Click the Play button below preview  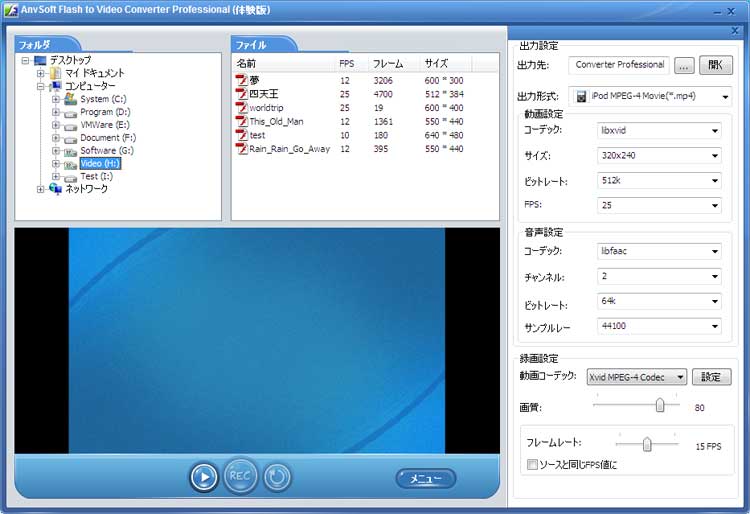204,477
